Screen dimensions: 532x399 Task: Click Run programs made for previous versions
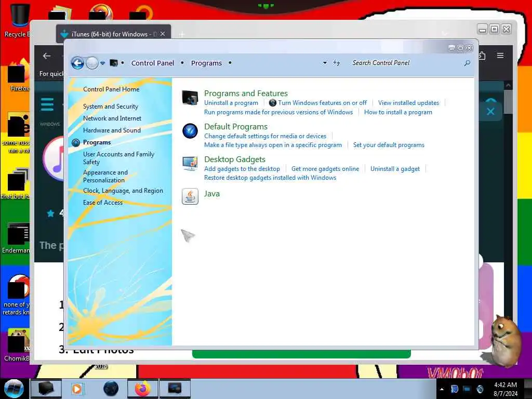278,112
